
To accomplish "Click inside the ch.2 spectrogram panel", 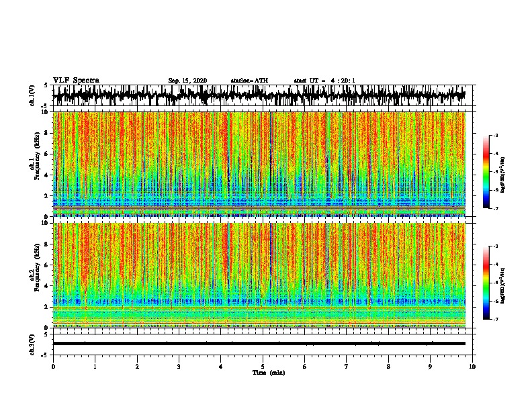I will coord(259,275).
